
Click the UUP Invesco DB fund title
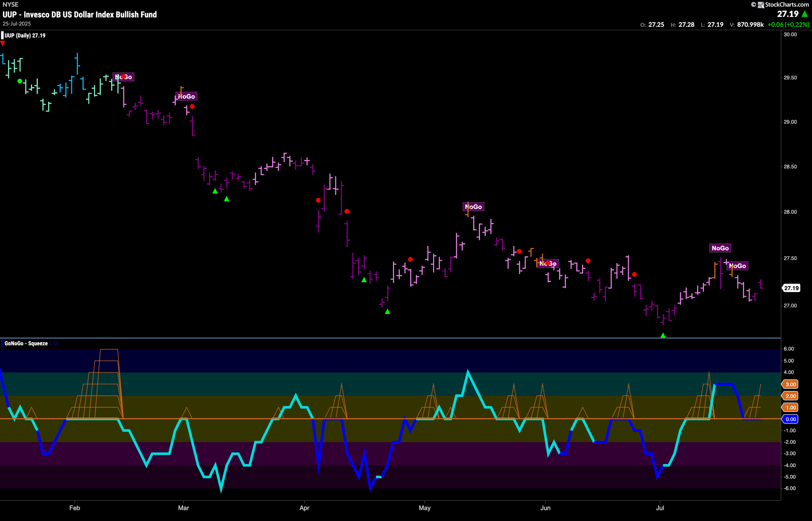click(80, 15)
